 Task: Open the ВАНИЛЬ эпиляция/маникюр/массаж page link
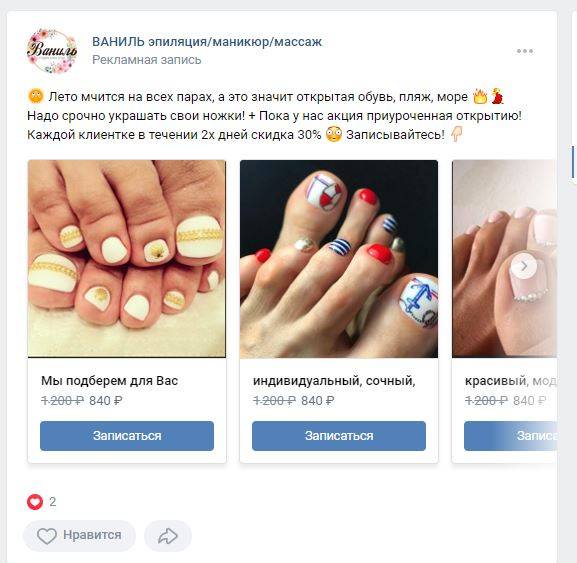point(207,42)
